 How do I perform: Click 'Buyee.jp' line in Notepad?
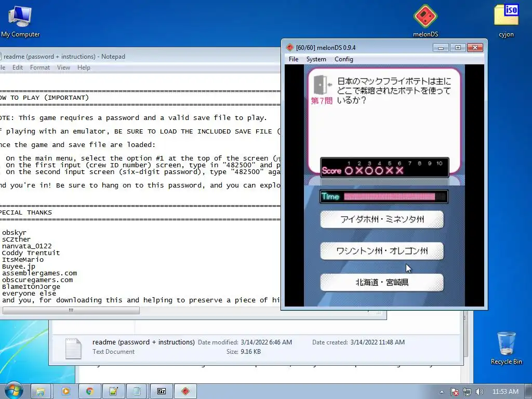coord(19,267)
